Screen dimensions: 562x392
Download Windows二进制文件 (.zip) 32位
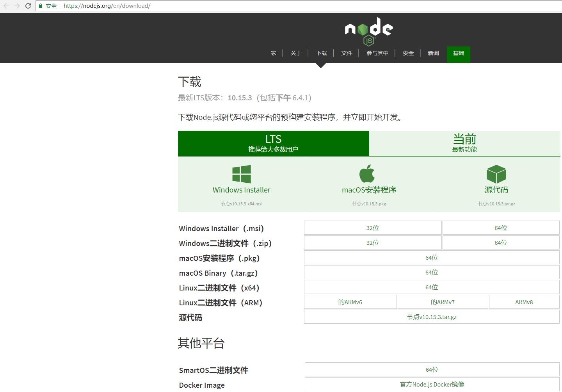coord(373,243)
